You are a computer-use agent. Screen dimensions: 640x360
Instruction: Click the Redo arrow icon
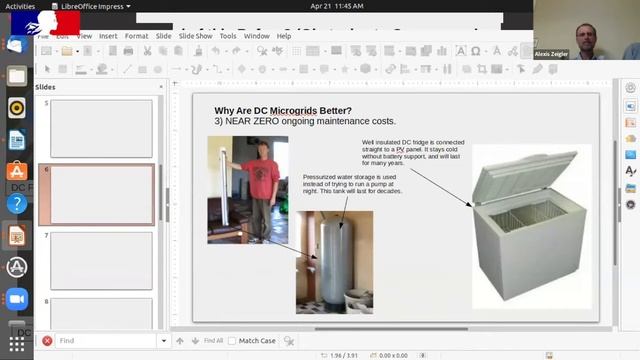[237, 51]
